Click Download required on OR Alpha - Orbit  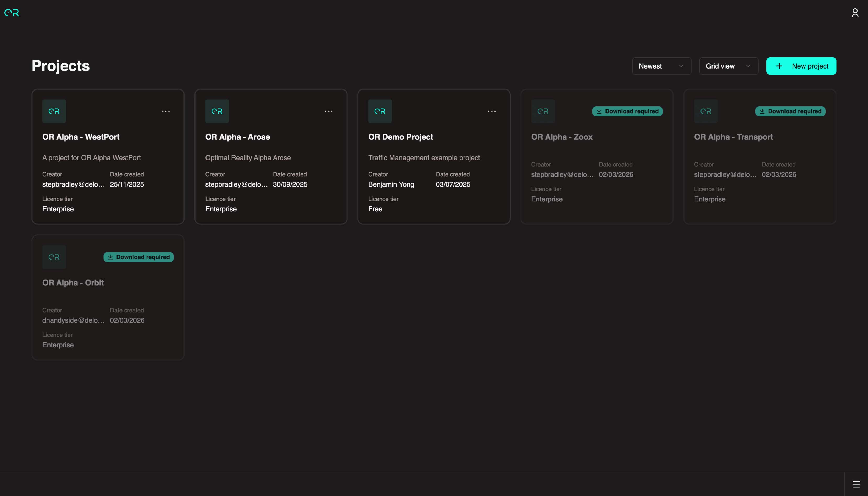(139, 257)
